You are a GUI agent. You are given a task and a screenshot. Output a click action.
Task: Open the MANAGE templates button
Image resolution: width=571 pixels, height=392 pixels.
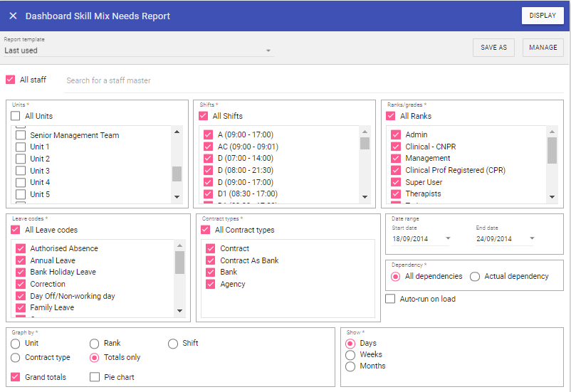543,48
